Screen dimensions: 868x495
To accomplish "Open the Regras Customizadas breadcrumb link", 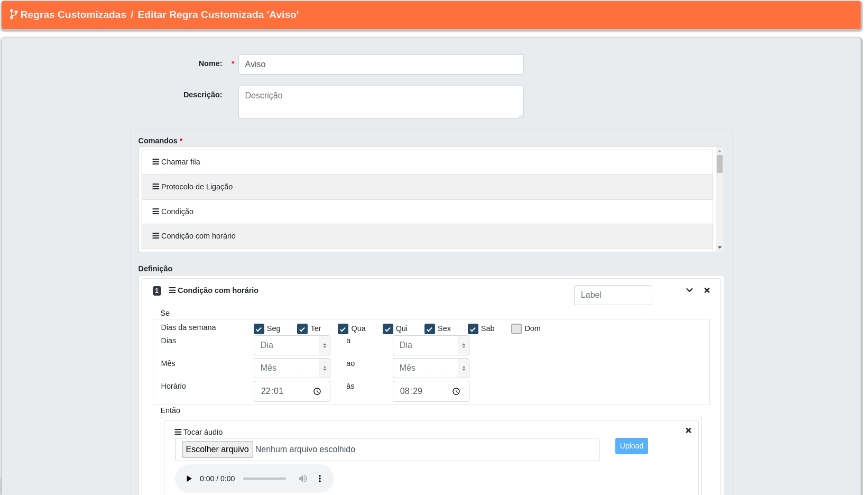I will [73, 15].
